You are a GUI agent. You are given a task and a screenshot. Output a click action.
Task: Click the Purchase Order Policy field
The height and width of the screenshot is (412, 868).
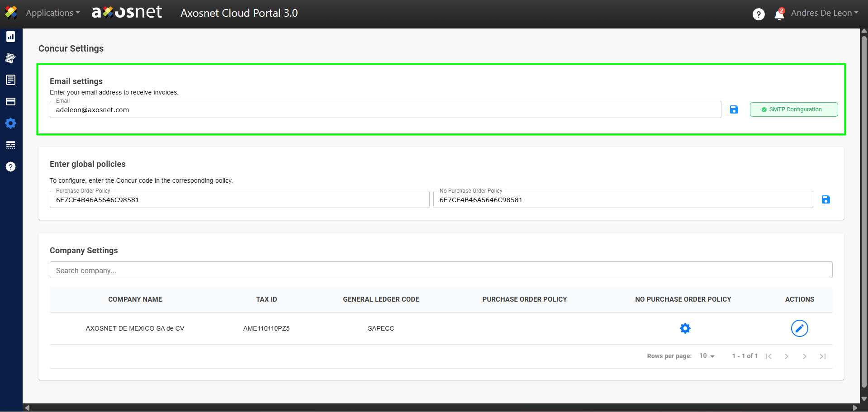[239, 199]
